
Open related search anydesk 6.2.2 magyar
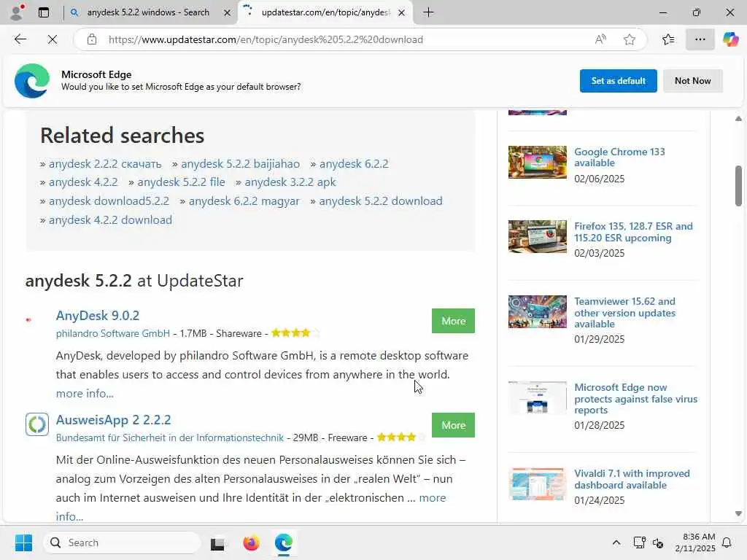pos(244,201)
